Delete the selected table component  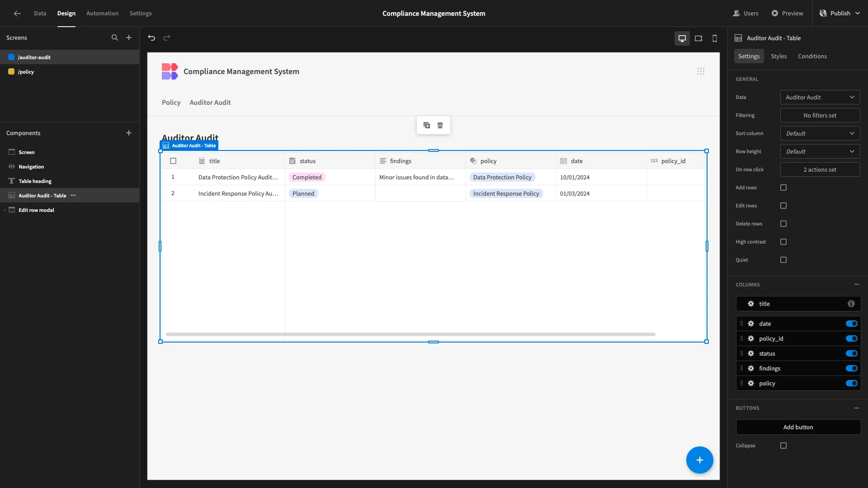click(440, 125)
